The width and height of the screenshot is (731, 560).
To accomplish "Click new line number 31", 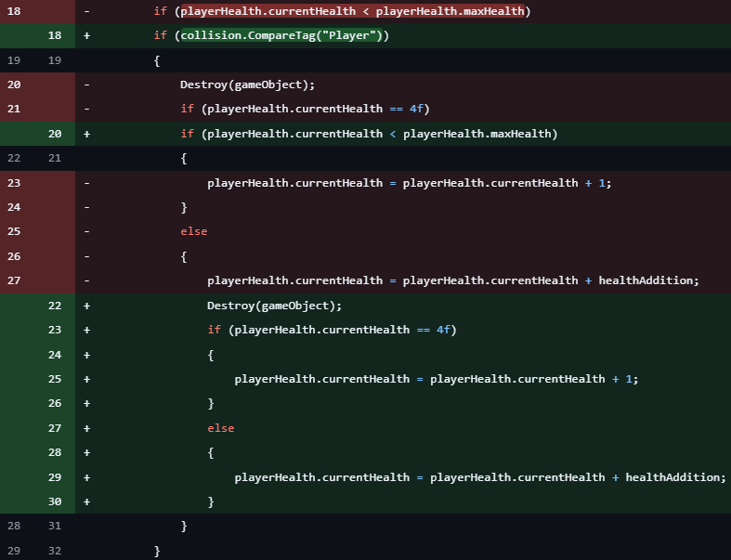I will point(55,526).
